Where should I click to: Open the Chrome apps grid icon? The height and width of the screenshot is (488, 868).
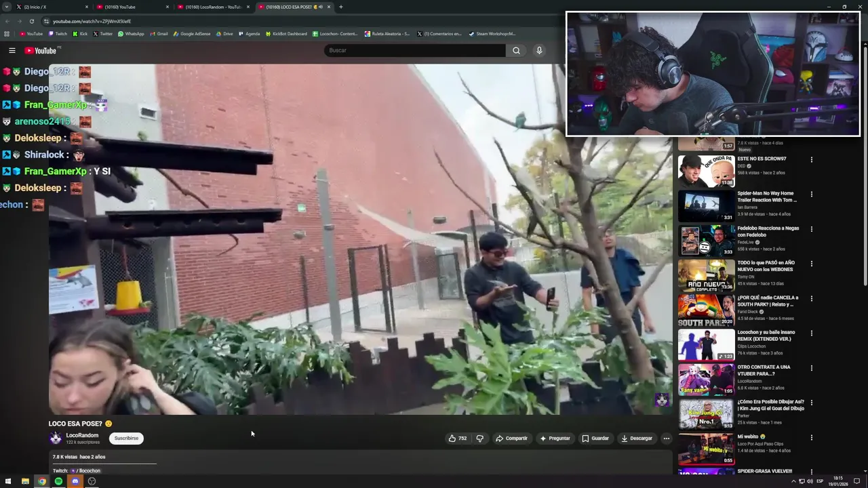[x=7, y=34]
